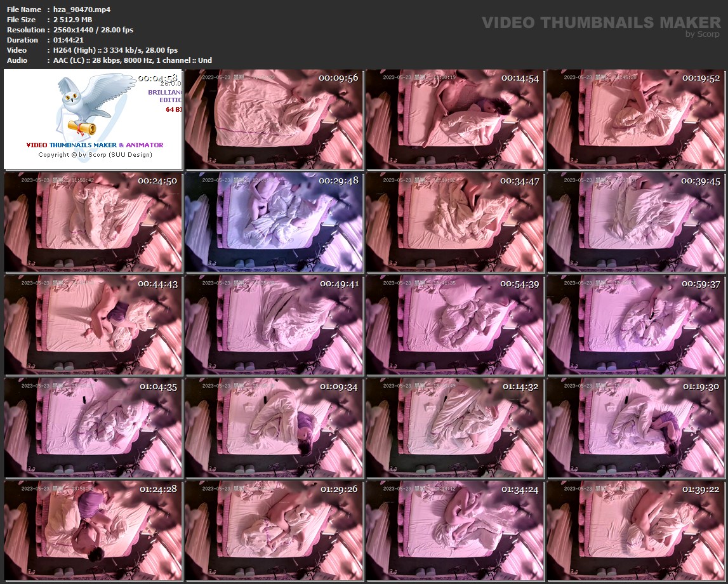Choose the blue-tinted 00:29:48 frame
This screenshot has height=584, width=728.
[274, 222]
